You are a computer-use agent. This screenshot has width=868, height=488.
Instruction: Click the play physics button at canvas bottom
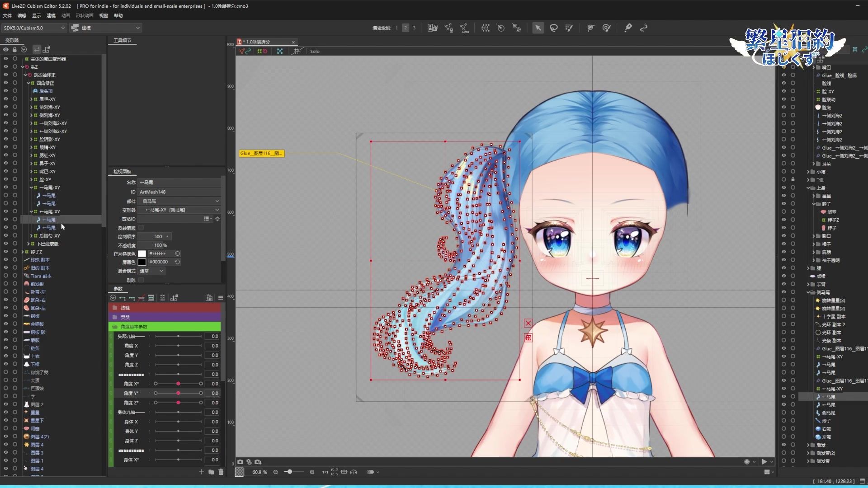click(x=764, y=462)
